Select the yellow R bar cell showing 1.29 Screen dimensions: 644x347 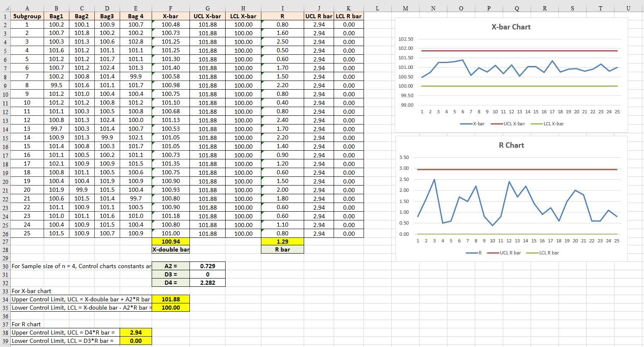282,242
